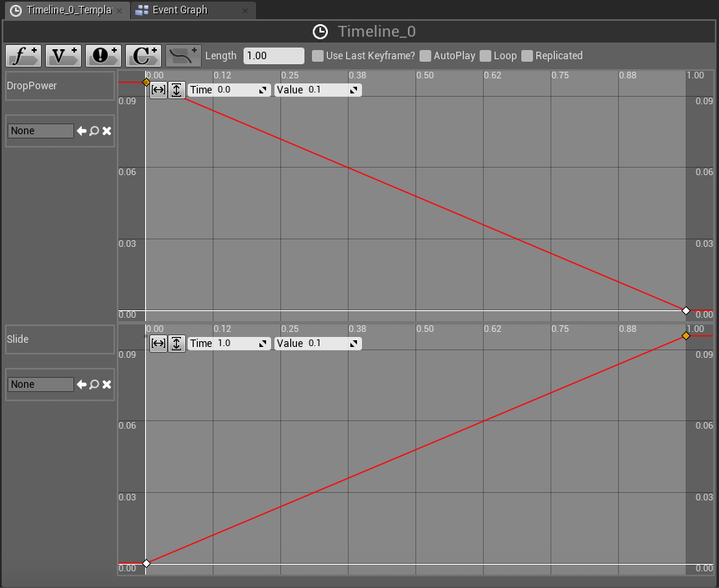Image resolution: width=719 pixels, height=588 pixels.
Task: Click spinner arrow on Slide Time field
Action: (263, 344)
